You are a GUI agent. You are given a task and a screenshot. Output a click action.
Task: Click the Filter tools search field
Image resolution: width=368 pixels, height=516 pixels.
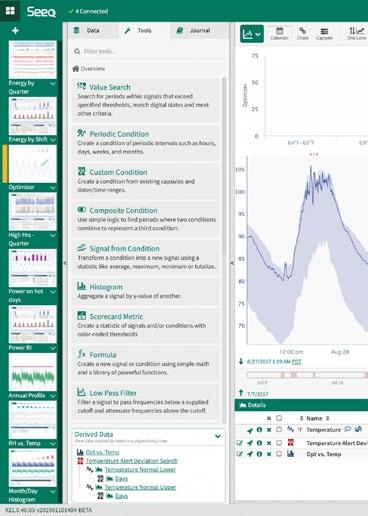[148, 51]
